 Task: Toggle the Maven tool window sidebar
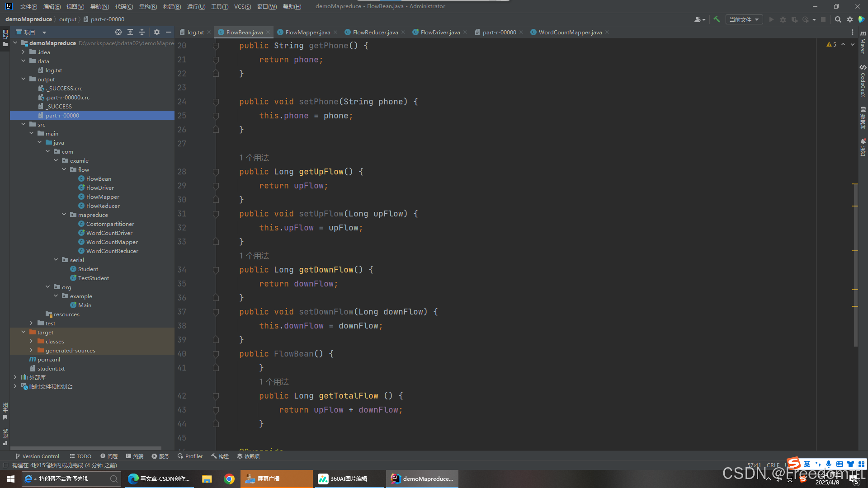[x=863, y=43]
